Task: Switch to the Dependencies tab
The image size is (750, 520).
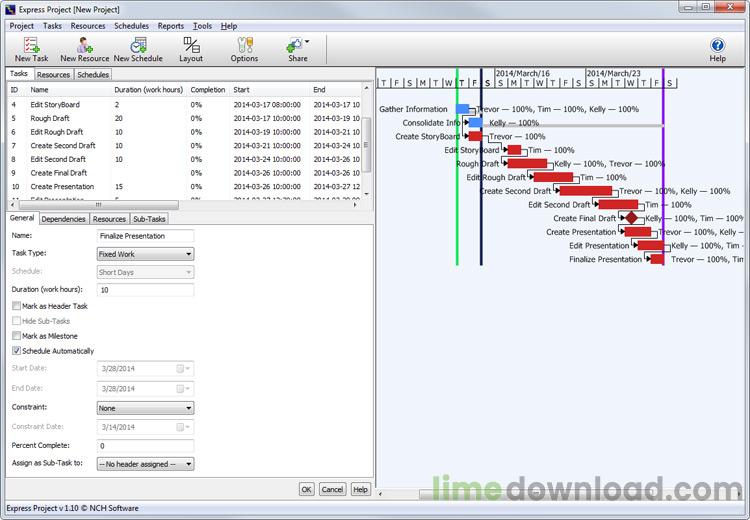Action: point(63,219)
